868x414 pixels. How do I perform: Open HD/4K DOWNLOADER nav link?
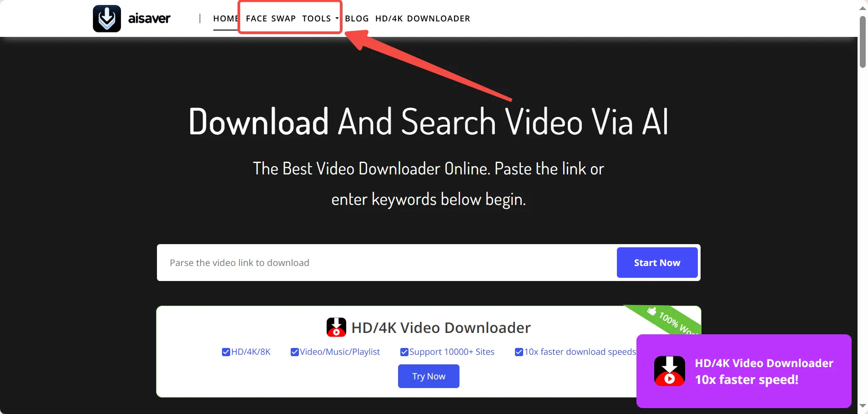423,19
